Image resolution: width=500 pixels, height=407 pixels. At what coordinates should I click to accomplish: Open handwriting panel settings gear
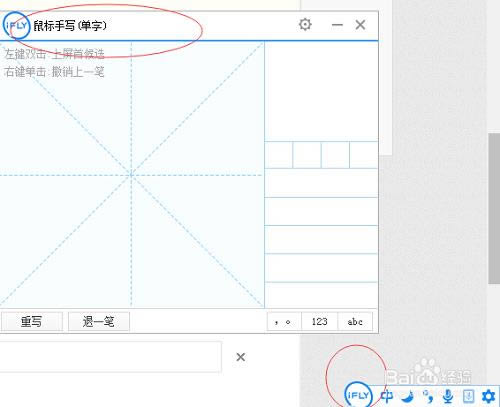(x=305, y=24)
